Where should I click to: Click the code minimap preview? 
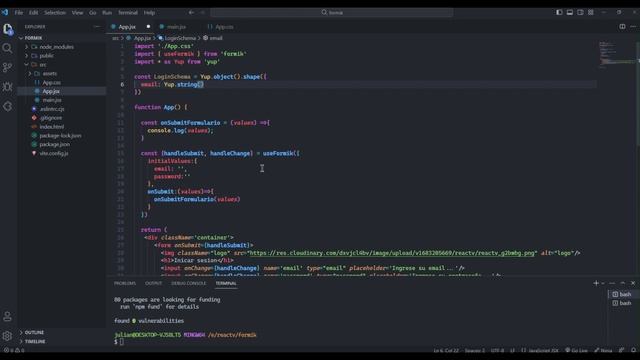pyautogui.click(x=616, y=53)
